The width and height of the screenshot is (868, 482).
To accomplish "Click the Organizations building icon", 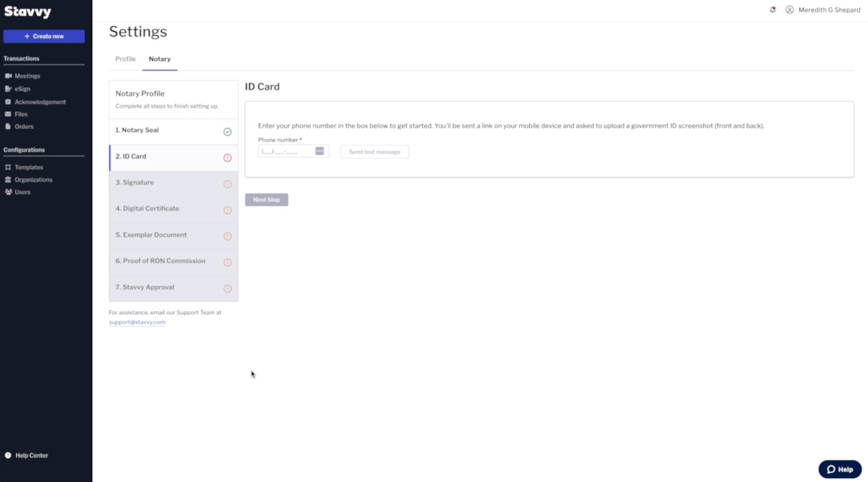I will coord(8,180).
